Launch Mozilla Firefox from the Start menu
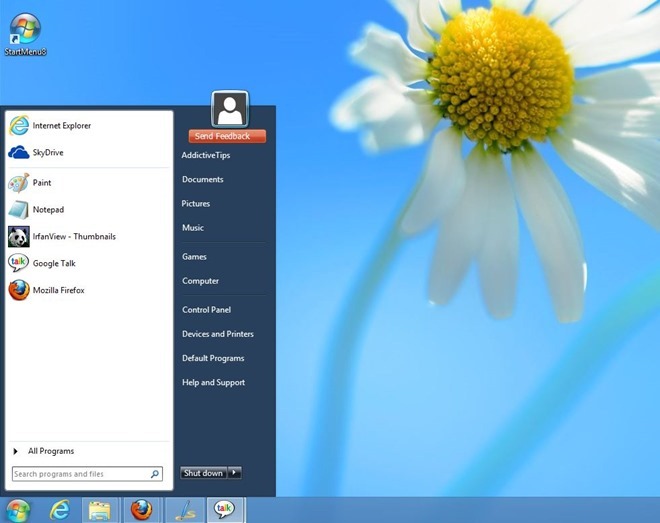This screenshot has height=523, width=660. click(x=58, y=291)
